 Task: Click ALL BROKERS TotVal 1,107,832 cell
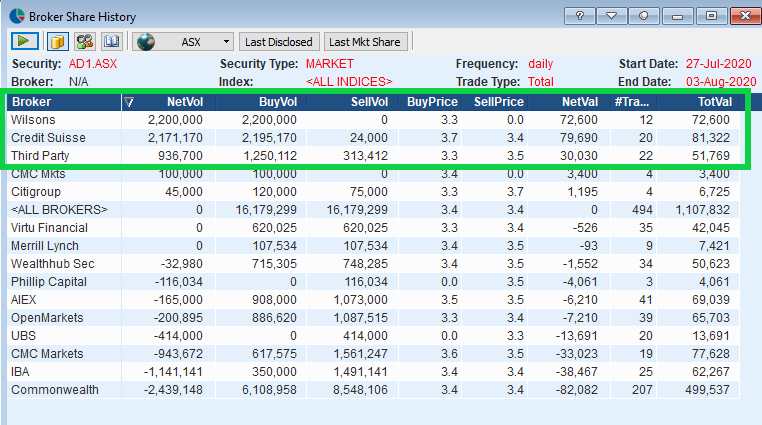(698, 209)
